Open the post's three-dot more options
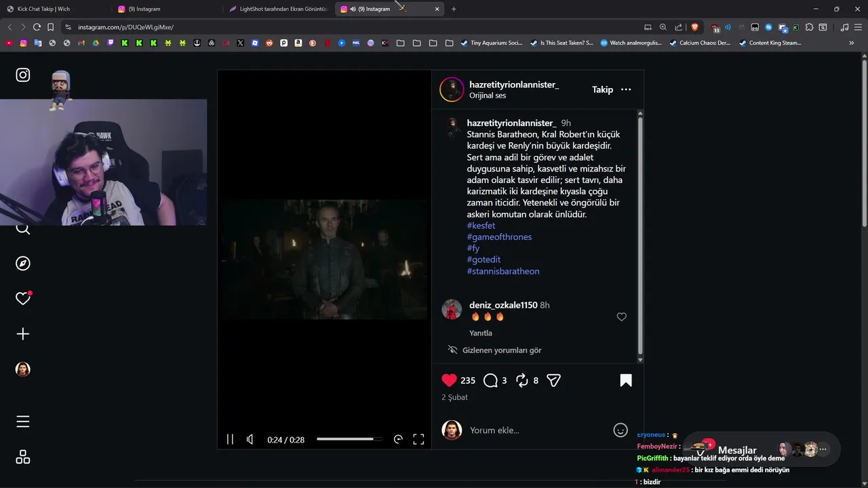 pos(626,89)
